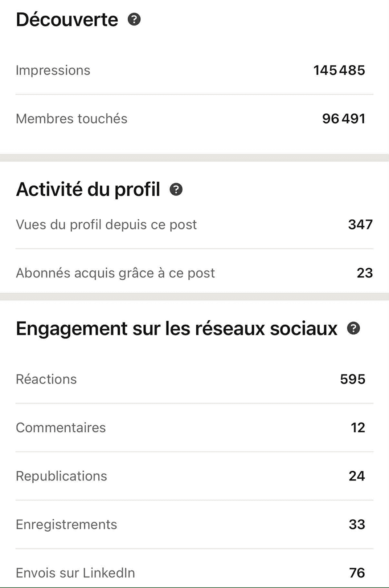
Task: Tap the 595 reactions count
Action: tap(353, 379)
